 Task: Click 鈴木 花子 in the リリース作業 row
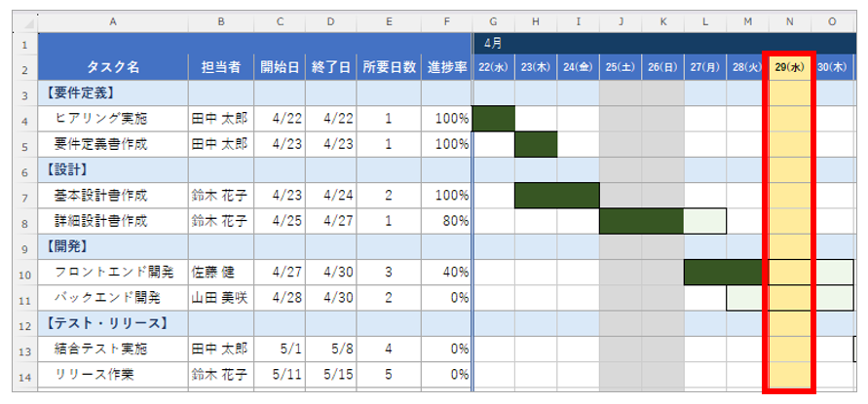221,375
